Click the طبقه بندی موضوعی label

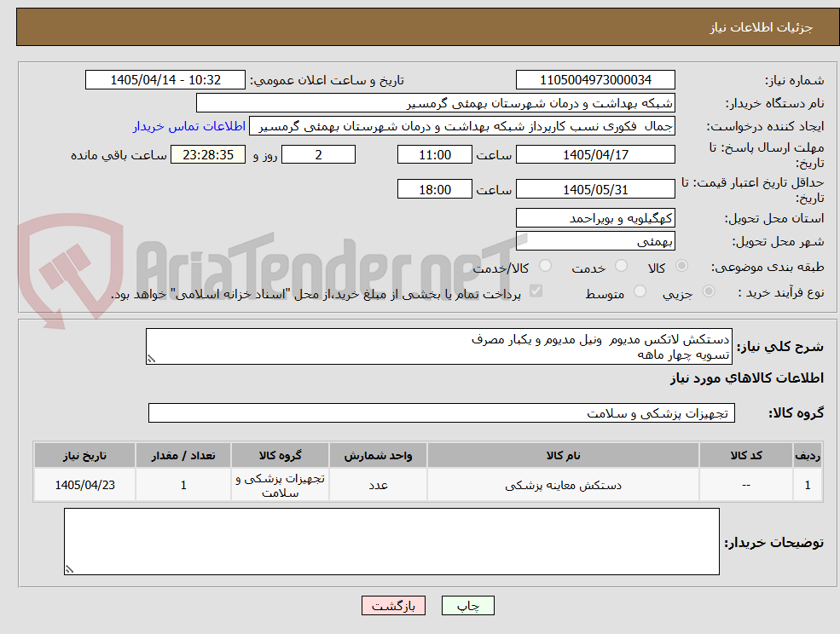768,267
